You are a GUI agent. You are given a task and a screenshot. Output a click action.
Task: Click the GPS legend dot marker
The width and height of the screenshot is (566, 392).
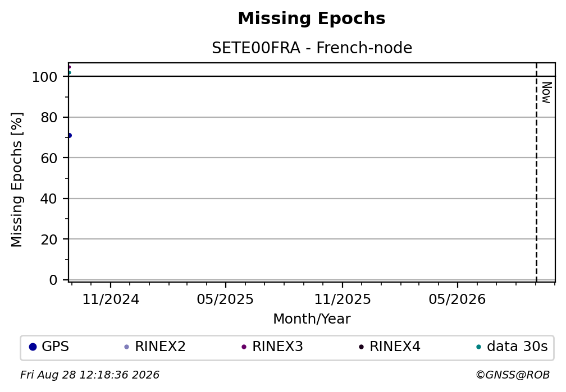[x=33, y=347]
